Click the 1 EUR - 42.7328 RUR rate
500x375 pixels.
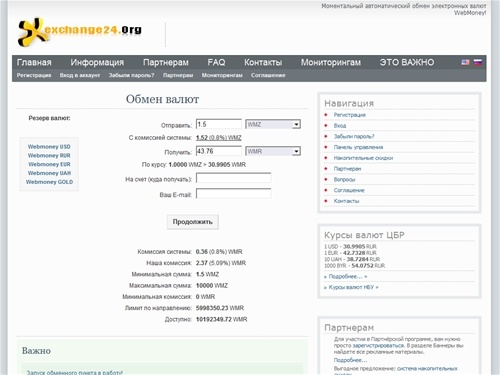(x=350, y=253)
